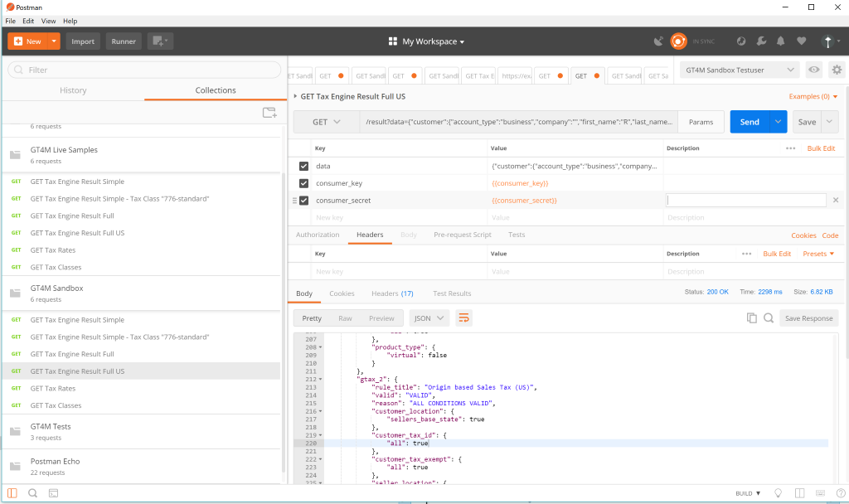
Task: Click the orange sync status icon
Action: (x=678, y=41)
